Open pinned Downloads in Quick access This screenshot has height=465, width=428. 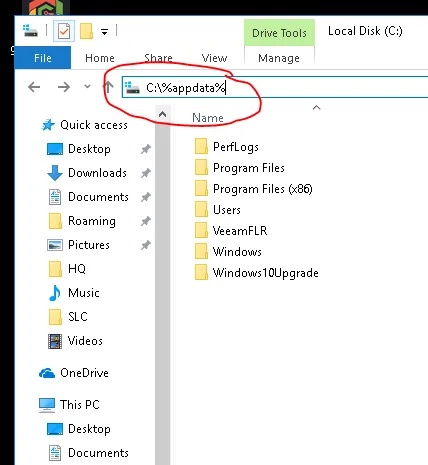click(97, 173)
